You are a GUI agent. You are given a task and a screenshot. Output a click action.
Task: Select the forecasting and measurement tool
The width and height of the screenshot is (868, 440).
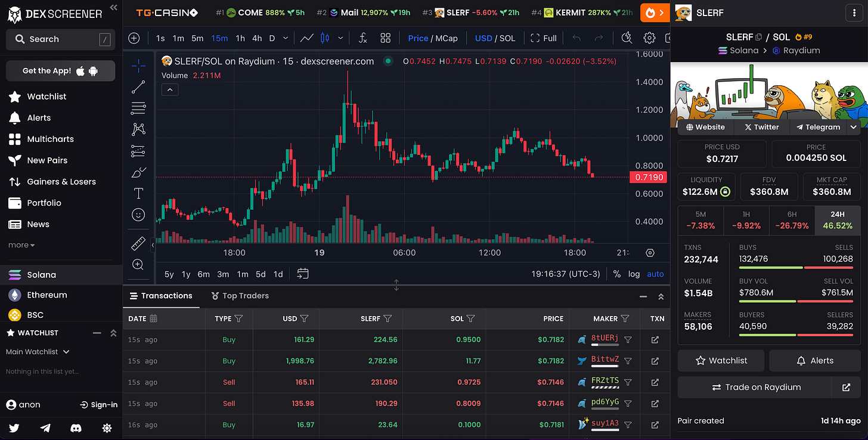click(138, 151)
